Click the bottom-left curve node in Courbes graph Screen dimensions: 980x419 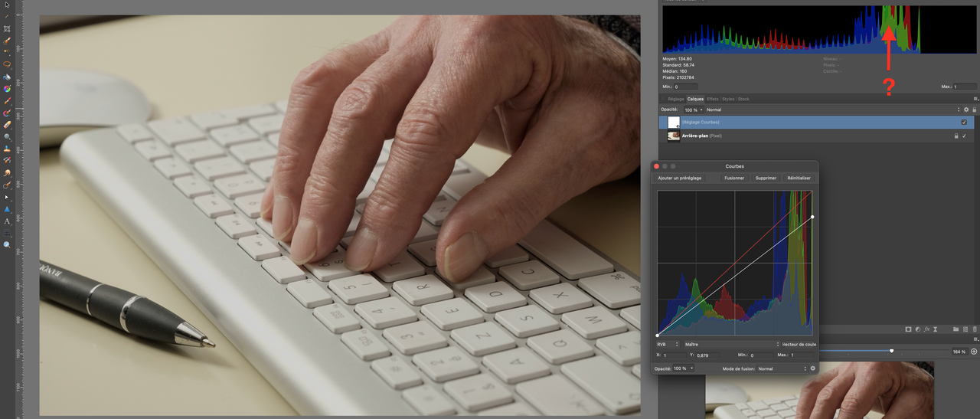[x=657, y=335]
